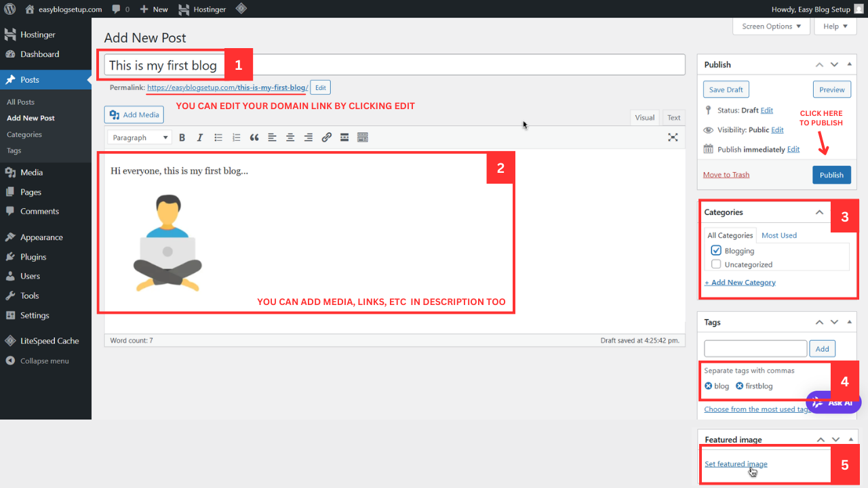
Task: Insert a bulleted list
Action: (x=218, y=138)
